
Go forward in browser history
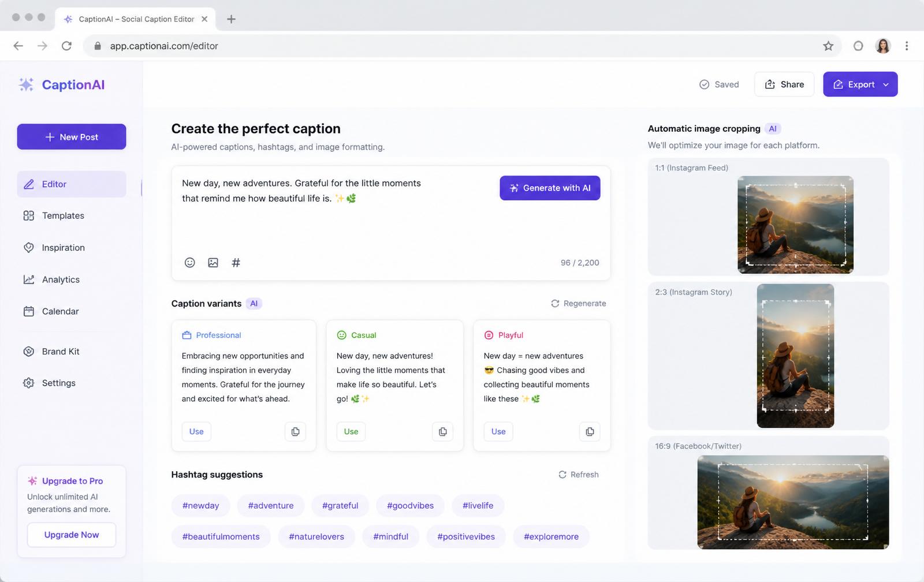(x=42, y=46)
